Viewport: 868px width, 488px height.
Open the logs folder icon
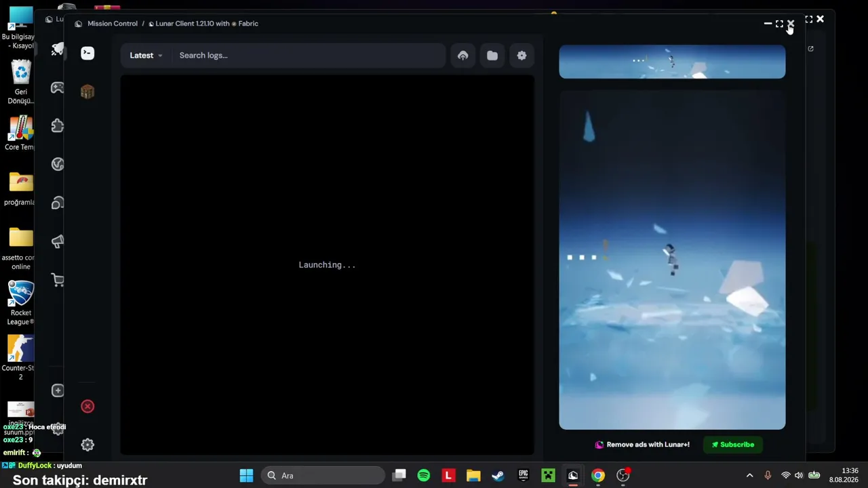click(492, 56)
